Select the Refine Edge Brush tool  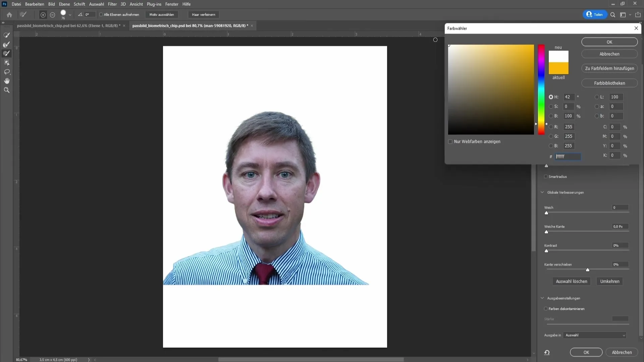pos(6,44)
